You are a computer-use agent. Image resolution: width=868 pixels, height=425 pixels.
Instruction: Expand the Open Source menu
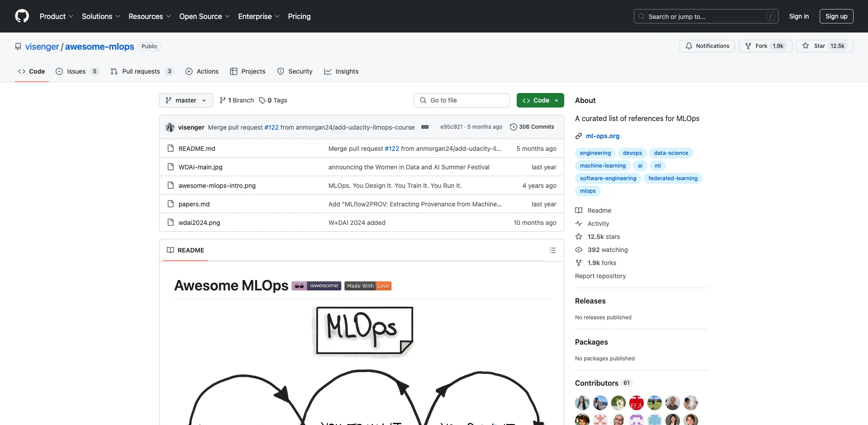(x=204, y=16)
